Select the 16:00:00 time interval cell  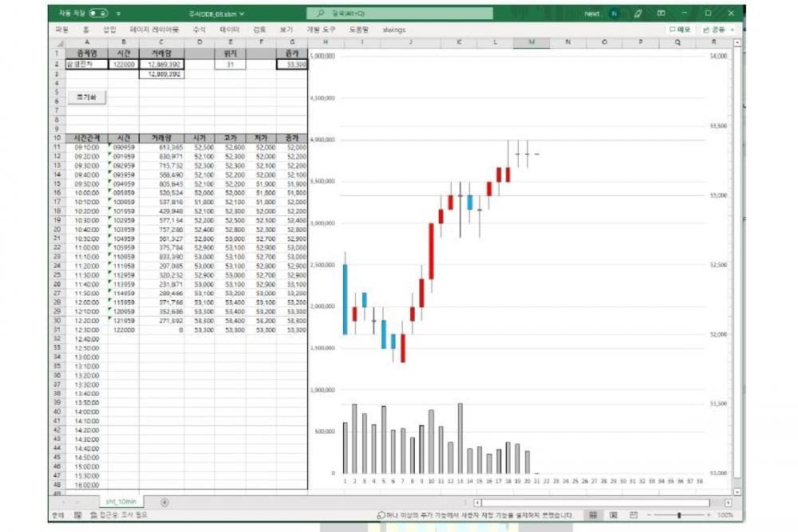87,485
